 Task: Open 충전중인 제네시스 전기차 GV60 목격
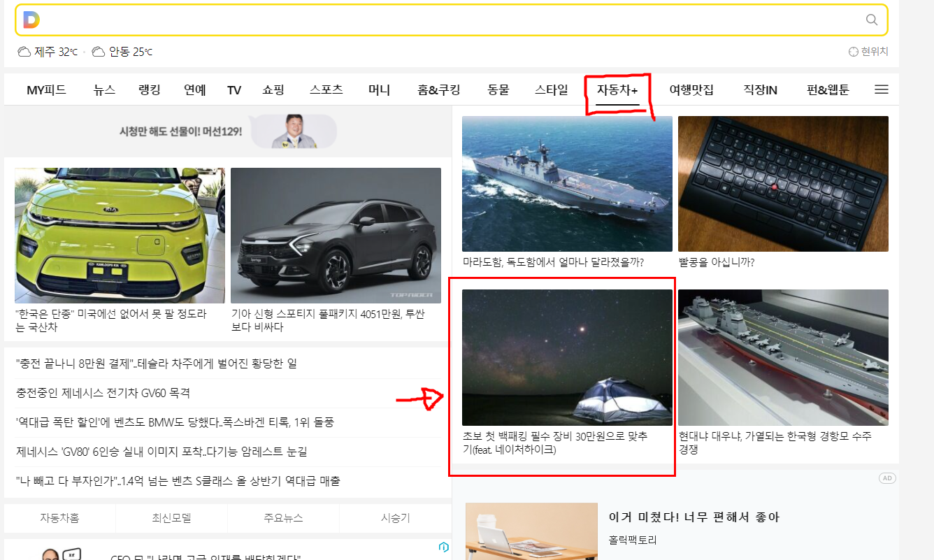(x=103, y=393)
